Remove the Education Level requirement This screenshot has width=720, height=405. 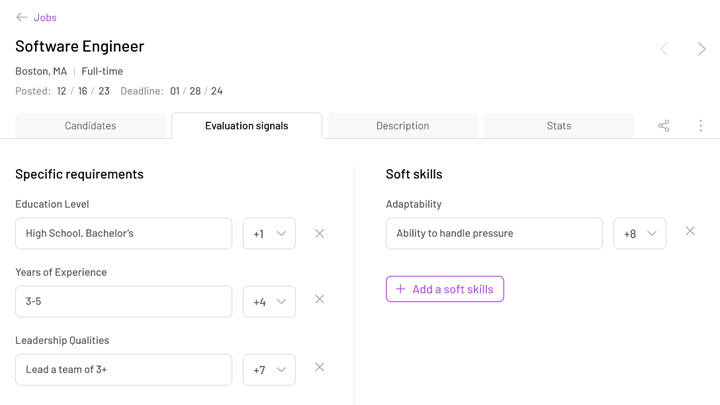point(320,233)
